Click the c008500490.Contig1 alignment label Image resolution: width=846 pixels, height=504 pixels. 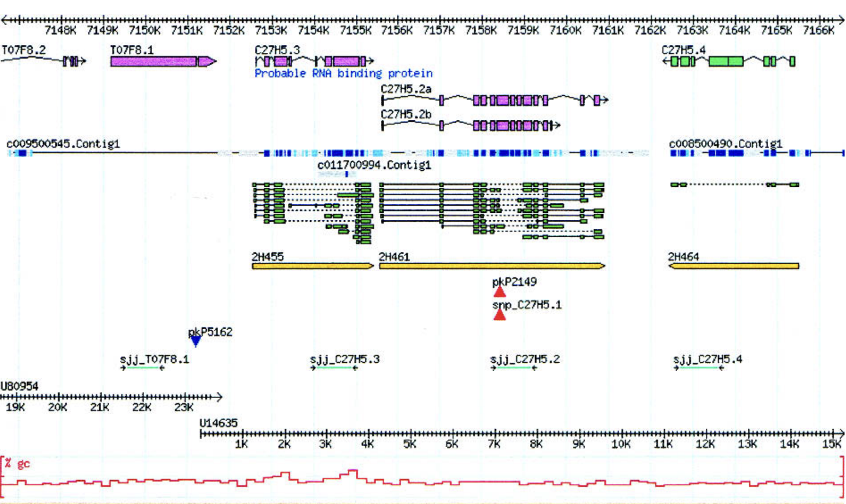pos(725,144)
